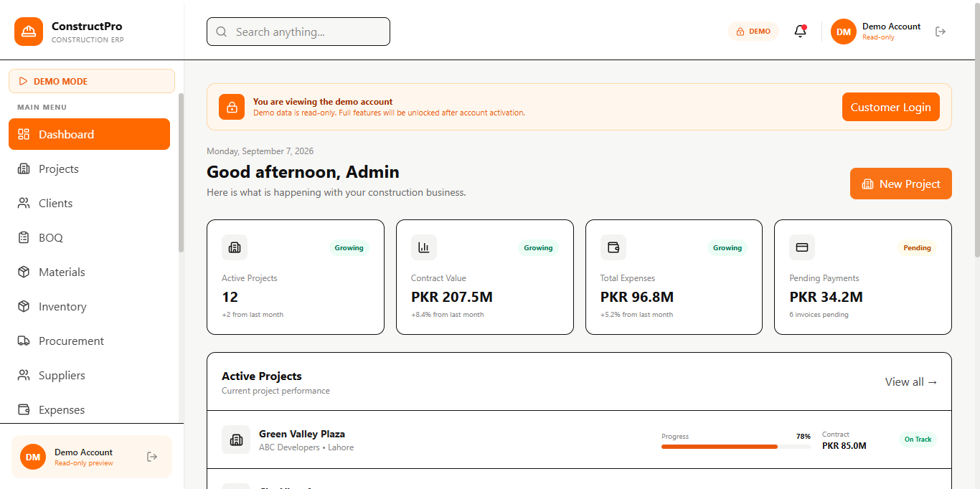The height and width of the screenshot is (489, 980).
Task: Click the ConstructPro hard hat logo
Action: [x=29, y=32]
